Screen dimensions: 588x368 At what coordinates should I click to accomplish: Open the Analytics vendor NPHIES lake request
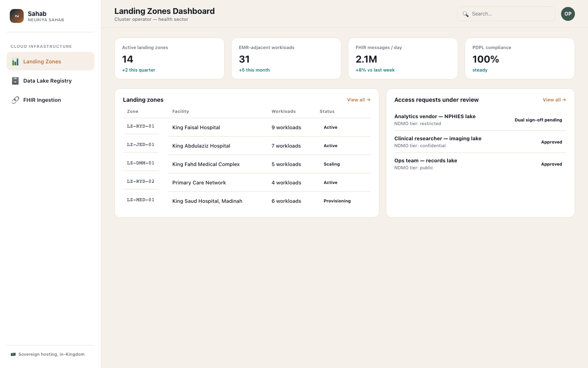pyautogui.click(x=480, y=120)
